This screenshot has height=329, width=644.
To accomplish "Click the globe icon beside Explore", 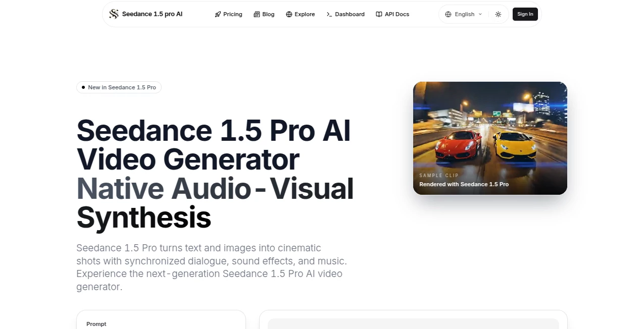I will [288, 14].
